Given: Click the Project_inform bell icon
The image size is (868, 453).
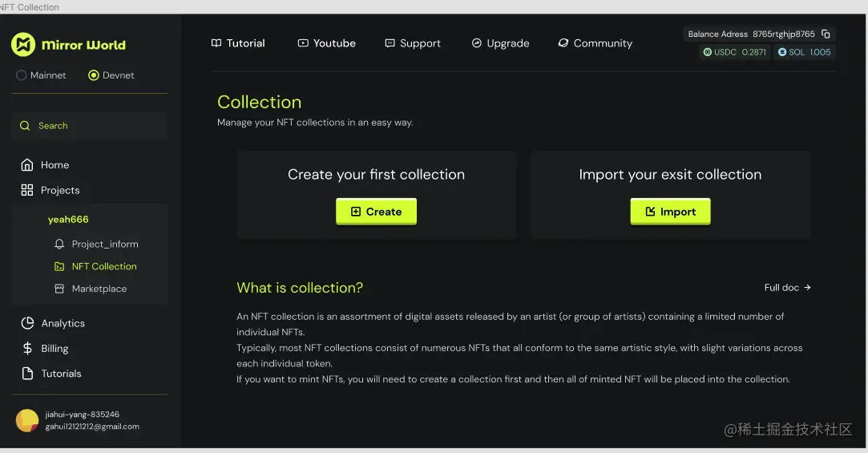Looking at the screenshot, I should [59, 245].
